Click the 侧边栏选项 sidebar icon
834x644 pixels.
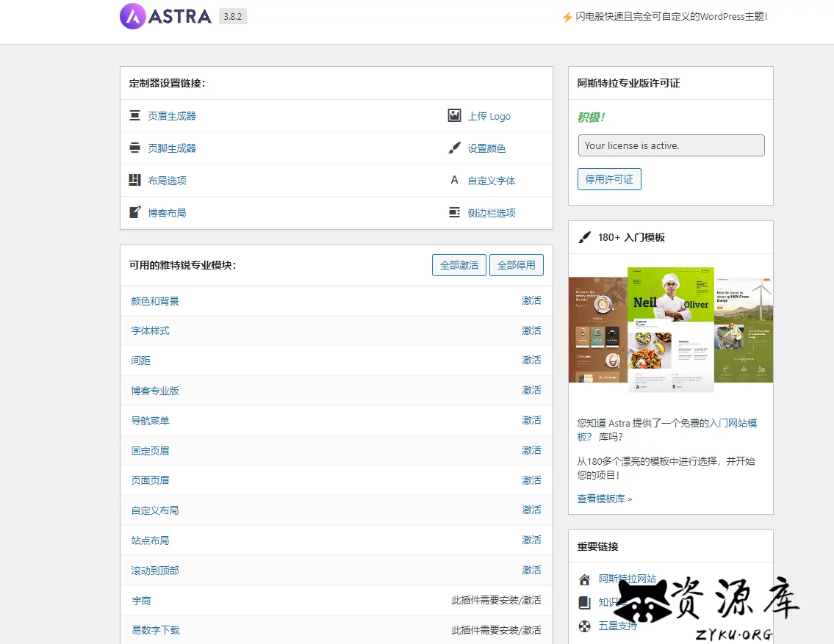pyautogui.click(x=454, y=212)
